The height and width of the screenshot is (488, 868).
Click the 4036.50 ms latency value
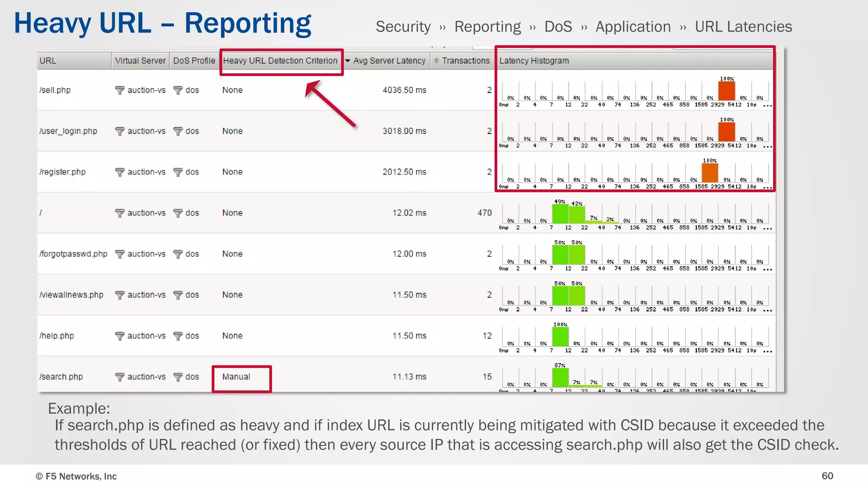click(x=404, y=90)
